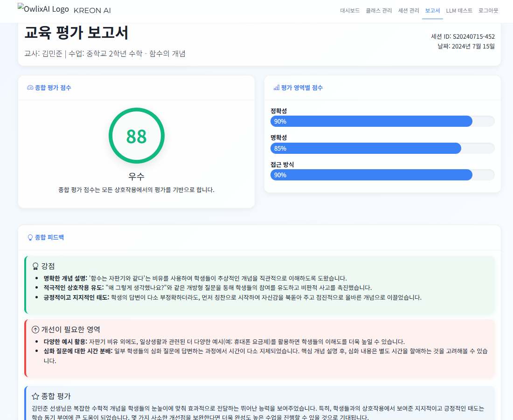This screenshot has width=513, height=420.
Task: Click the bar chart icon beside 평가 영역별 점수
Action: click(x=277, y=88)
